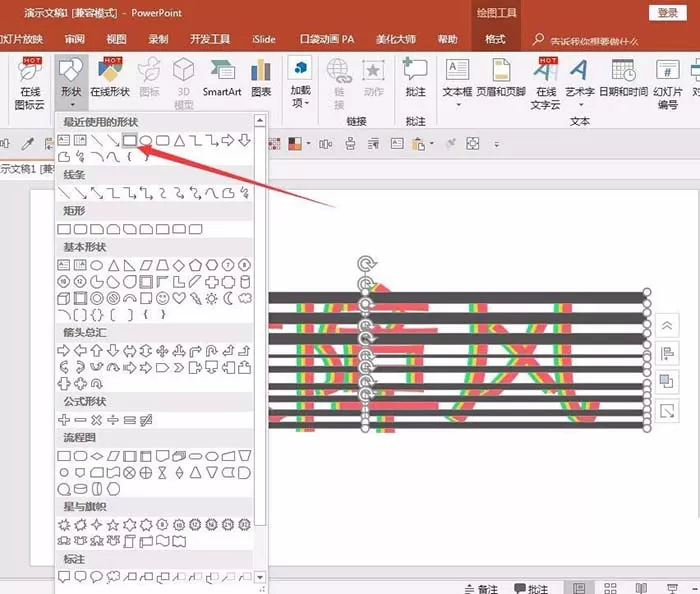Select the heart basic shape

(x=179, y=298)
